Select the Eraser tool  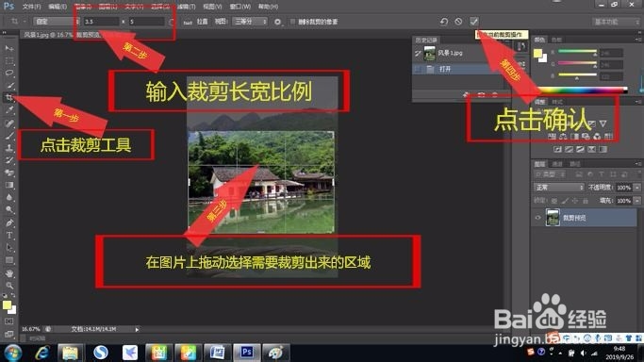tap(9, 173)
